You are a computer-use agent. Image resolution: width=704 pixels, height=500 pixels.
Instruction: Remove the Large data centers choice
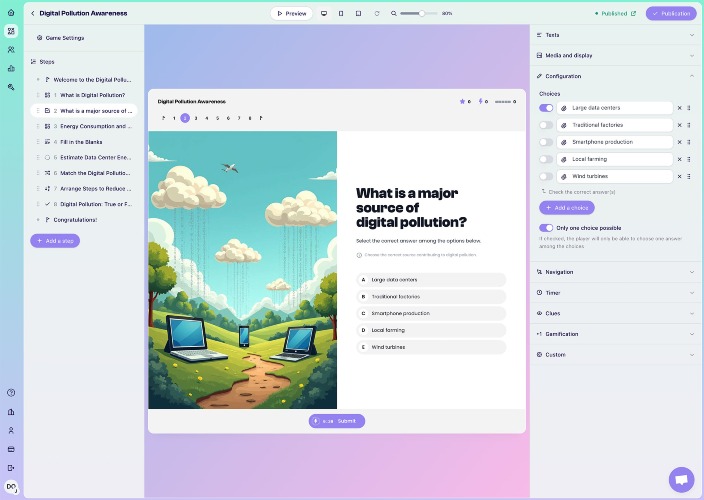679,108
